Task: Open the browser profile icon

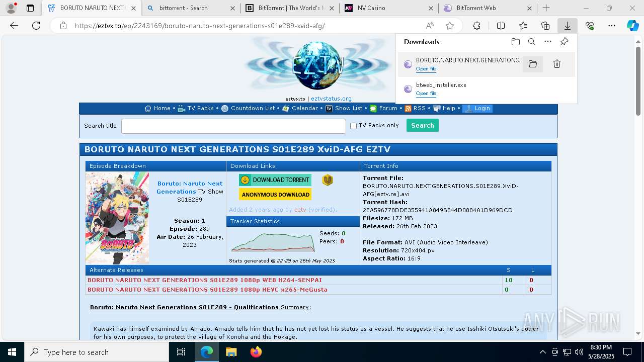Action: pyautogui.click(x=11, y=8)
